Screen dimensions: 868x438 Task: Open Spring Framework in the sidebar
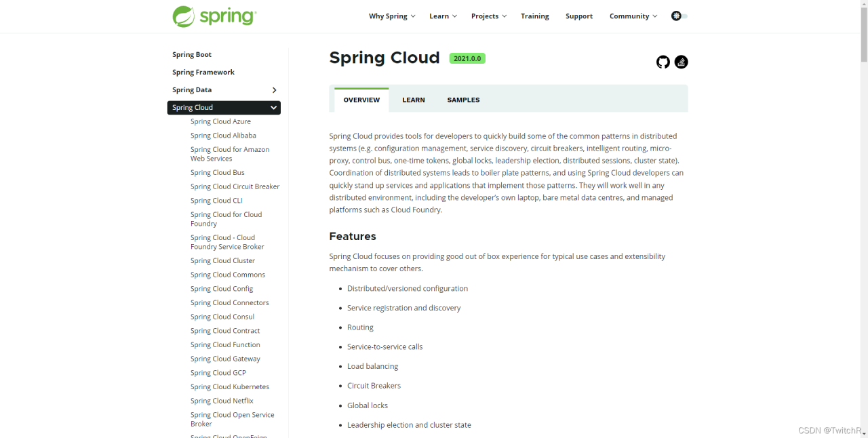point(203,73)
